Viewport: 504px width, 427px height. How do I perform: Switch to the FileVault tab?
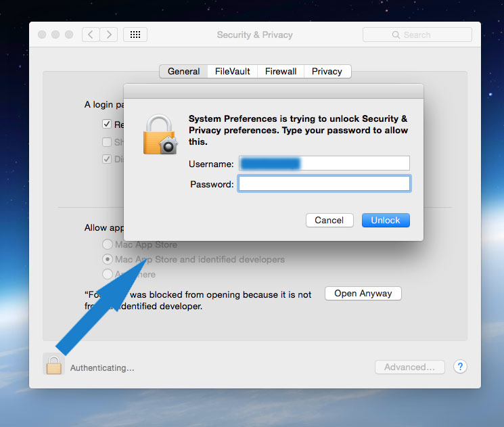click(233, 71)
